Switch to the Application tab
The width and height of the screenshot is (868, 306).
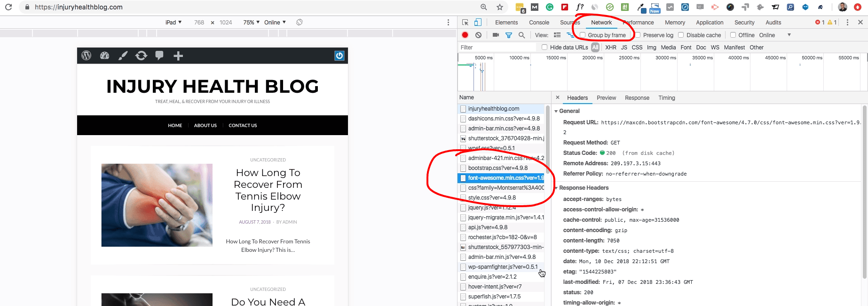point(710,22)
